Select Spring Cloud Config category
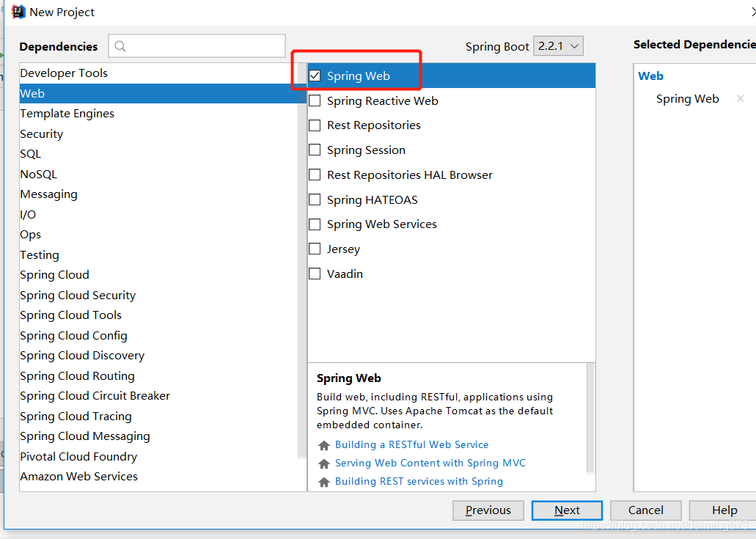756x539 pixels. [158, 335]
